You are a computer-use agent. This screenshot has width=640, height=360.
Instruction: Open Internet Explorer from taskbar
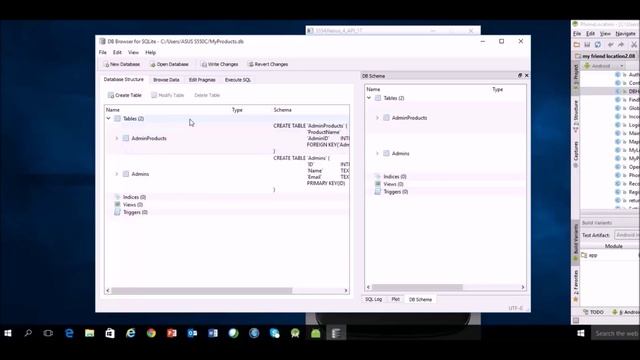[x=131, y=333]
